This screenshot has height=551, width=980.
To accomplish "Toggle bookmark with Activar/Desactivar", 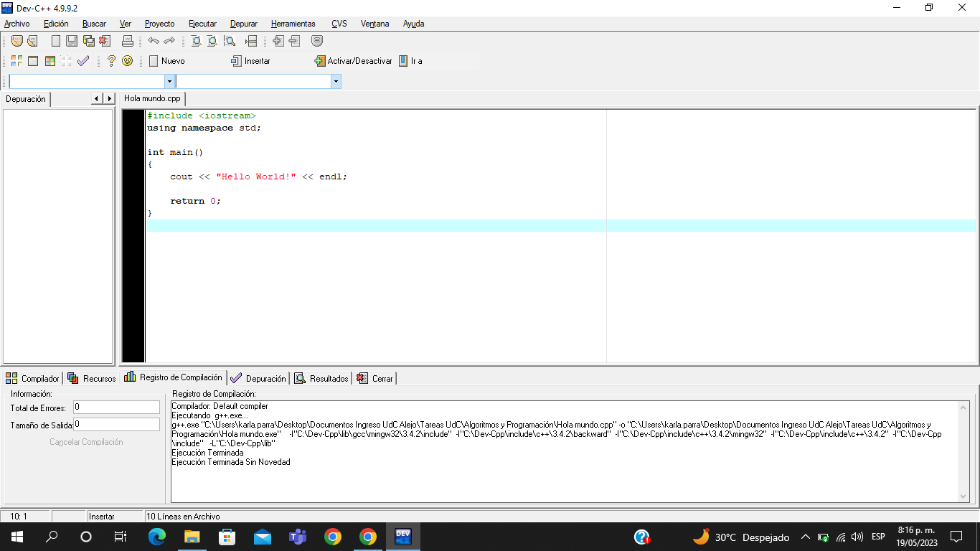I will point(353,61).
